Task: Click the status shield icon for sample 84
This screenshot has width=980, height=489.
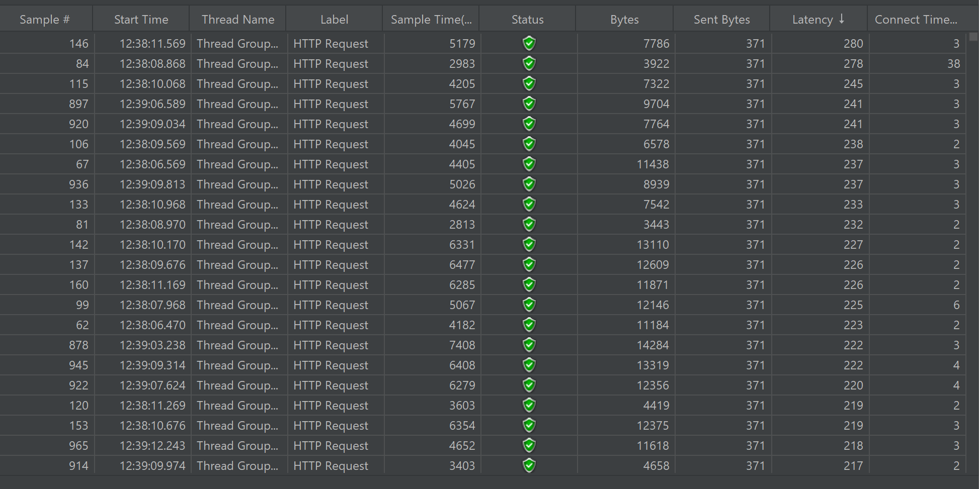Action: [x=528, y=64]
